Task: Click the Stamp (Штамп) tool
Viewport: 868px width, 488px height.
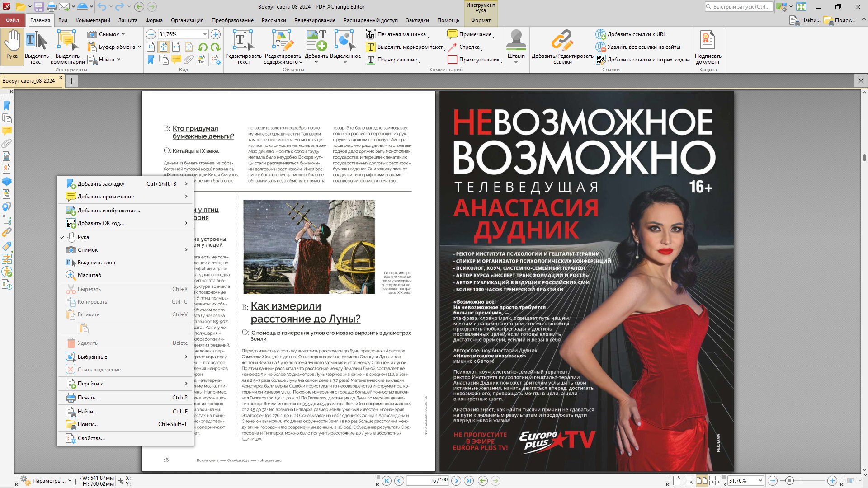Action: (x=516, y=46)
